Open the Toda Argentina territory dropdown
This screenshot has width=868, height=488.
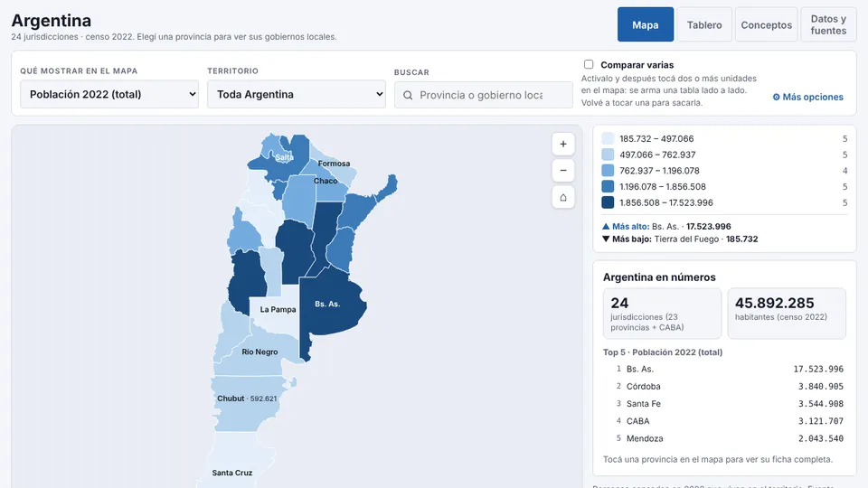click(x=297, y=94)
